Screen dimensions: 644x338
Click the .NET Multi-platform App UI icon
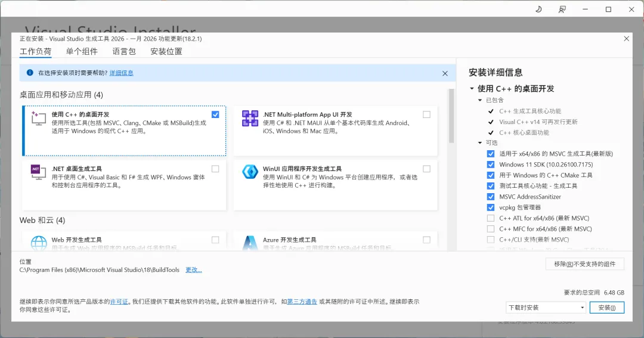[250, 118]
